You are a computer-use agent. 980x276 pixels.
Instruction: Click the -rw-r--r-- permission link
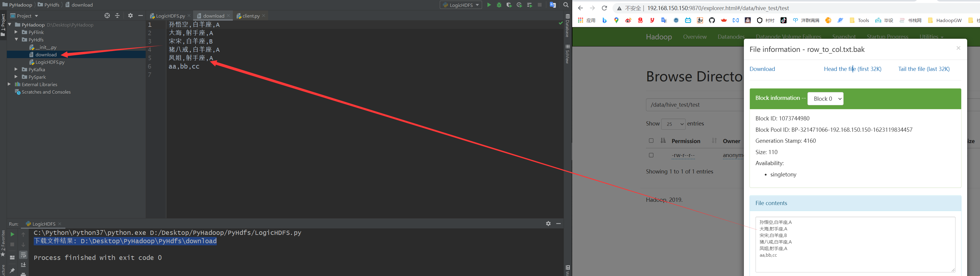coord(683,155)
